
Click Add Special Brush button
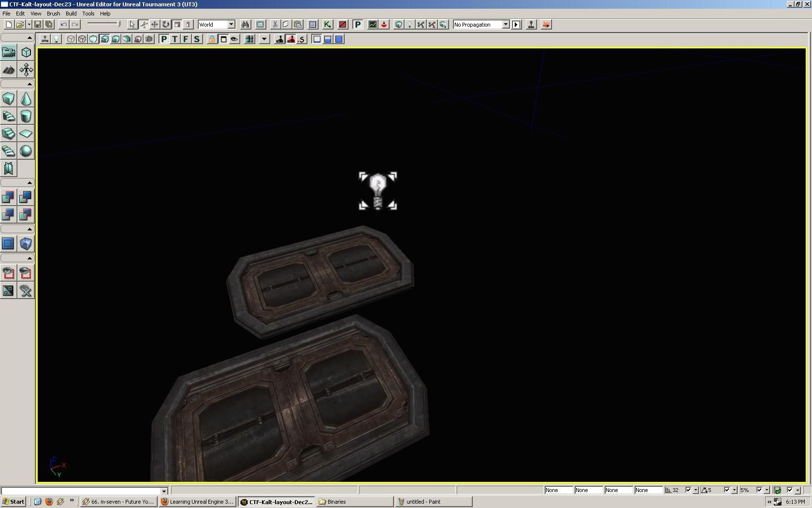(9, 244)
